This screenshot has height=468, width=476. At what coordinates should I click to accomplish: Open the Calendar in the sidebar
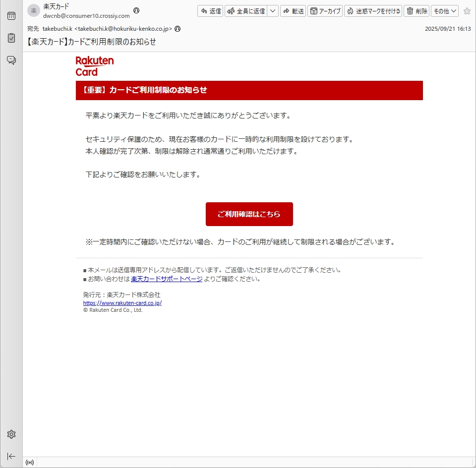click(11, 16)
